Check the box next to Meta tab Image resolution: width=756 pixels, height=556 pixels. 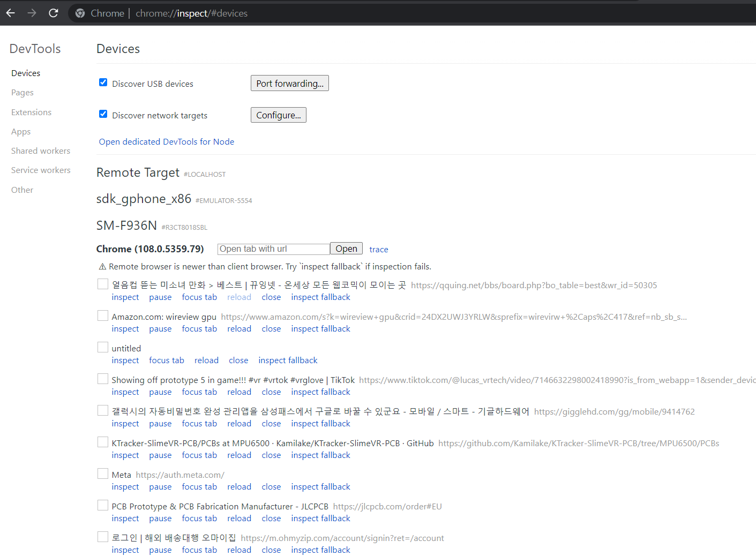pyautogui.click(x=103, y=474)
